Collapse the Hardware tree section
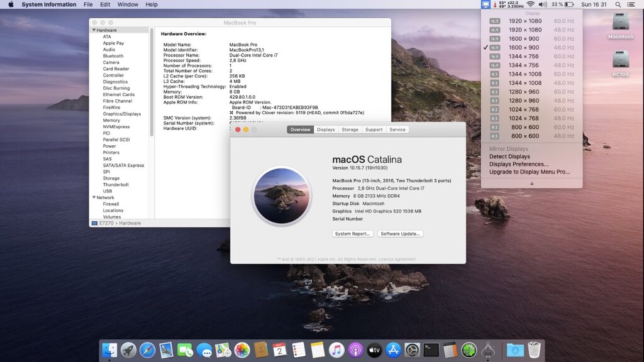The height and width of the screenshot is (362, 644). point(94,30)
